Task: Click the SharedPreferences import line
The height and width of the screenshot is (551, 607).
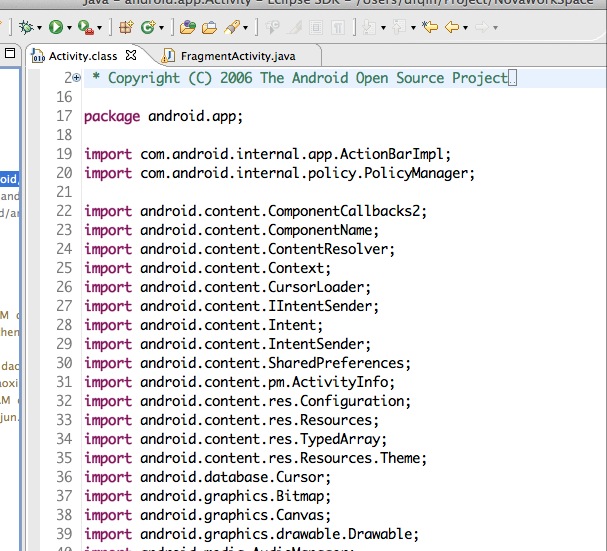Action: [247, 363]
